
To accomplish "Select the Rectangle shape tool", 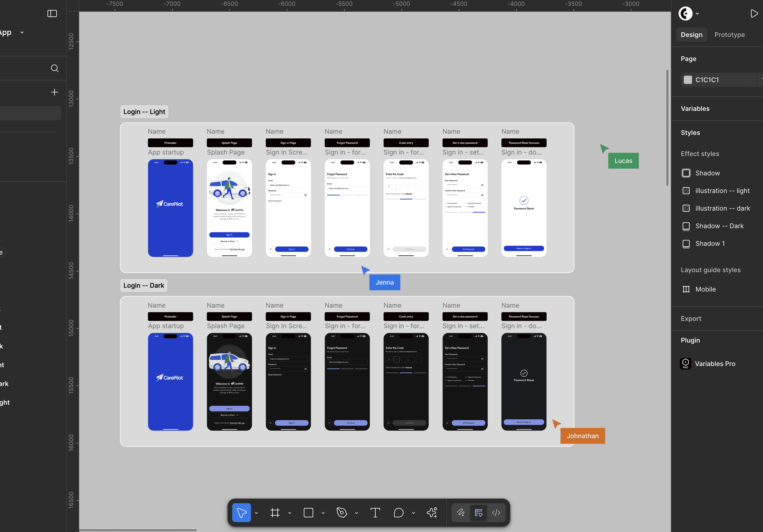I will [x=308, y=513].
